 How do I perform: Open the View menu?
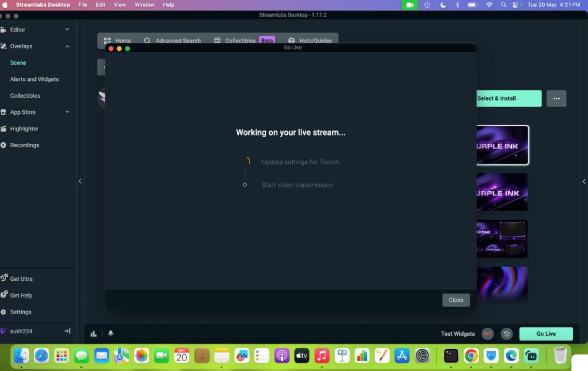click(120, 5)
